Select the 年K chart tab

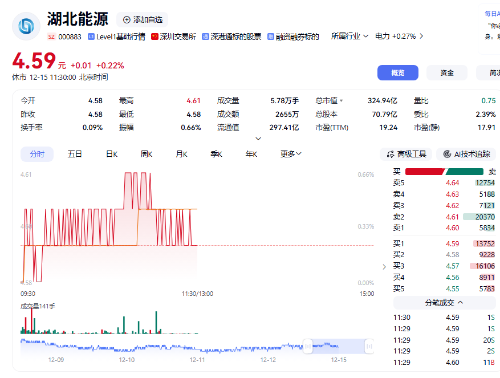click(x=251, y=154)
